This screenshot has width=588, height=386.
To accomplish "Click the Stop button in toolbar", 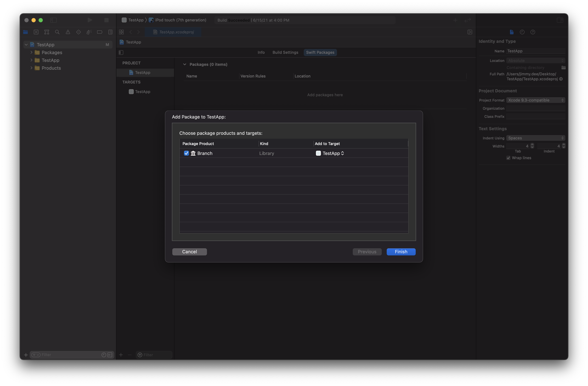I will pos(106,20).
